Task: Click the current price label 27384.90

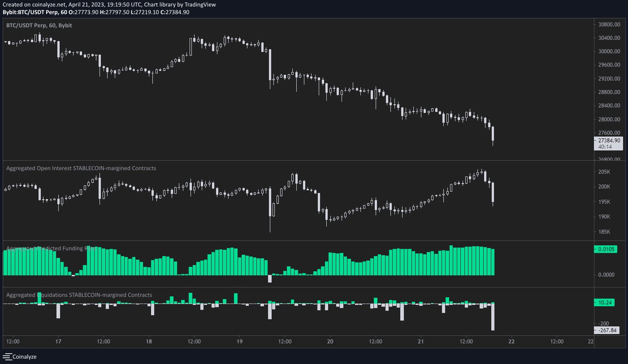Action: 610,140
